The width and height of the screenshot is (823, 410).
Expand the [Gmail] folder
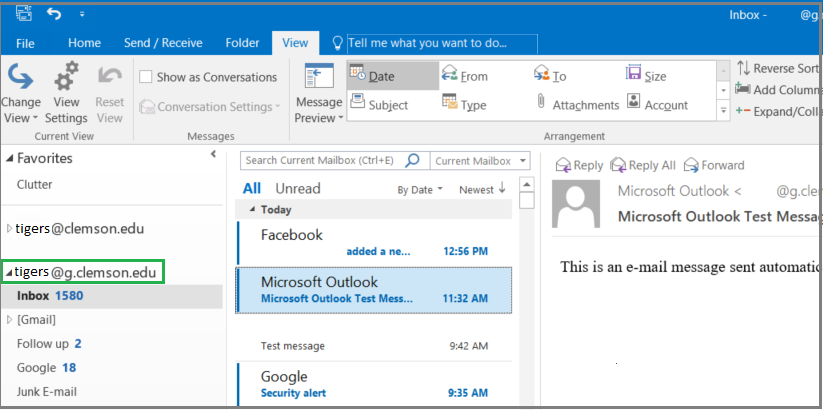point(9,320)
